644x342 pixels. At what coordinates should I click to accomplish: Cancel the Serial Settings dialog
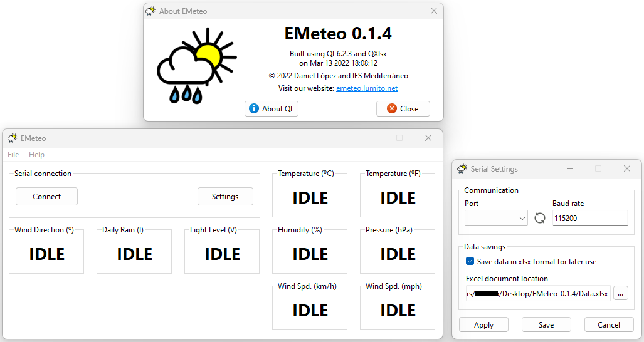coord(609,325)
